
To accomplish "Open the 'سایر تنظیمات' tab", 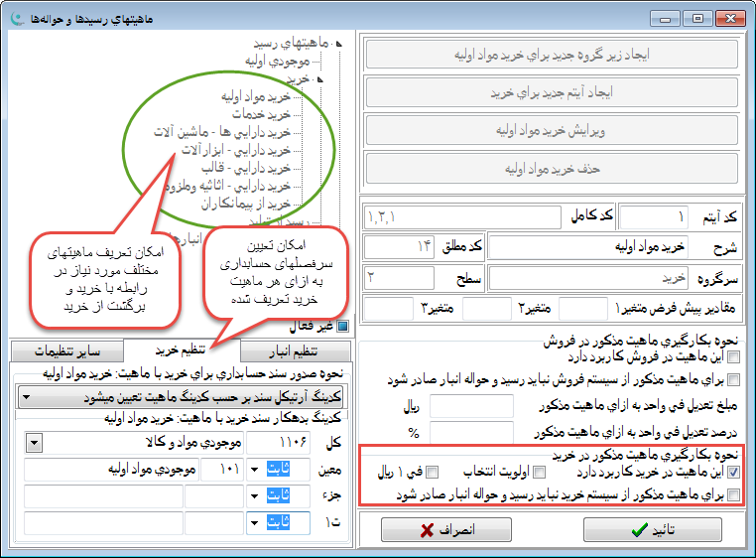I will (73, 350).
